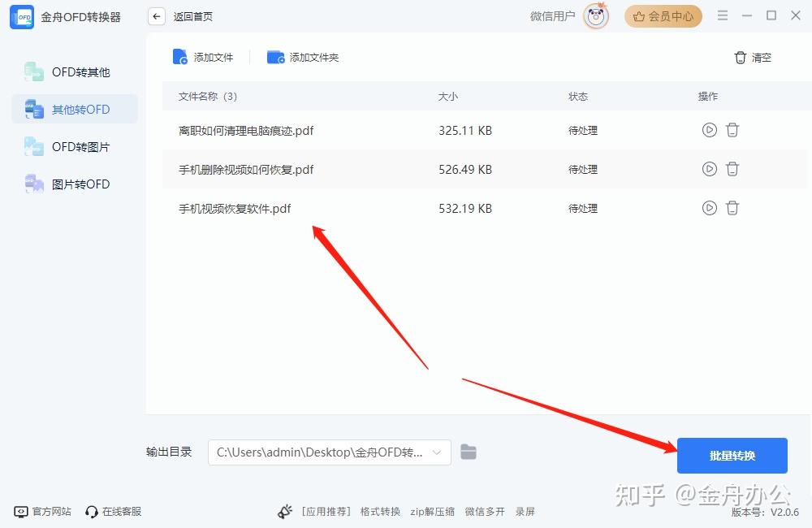Click the 应用推荐 megaphone icon
This screenshot has height=528, width=812.
point(285,512)
